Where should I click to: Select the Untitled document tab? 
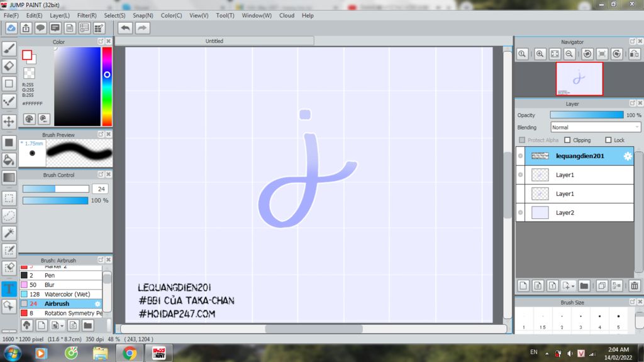pos(214,41)
